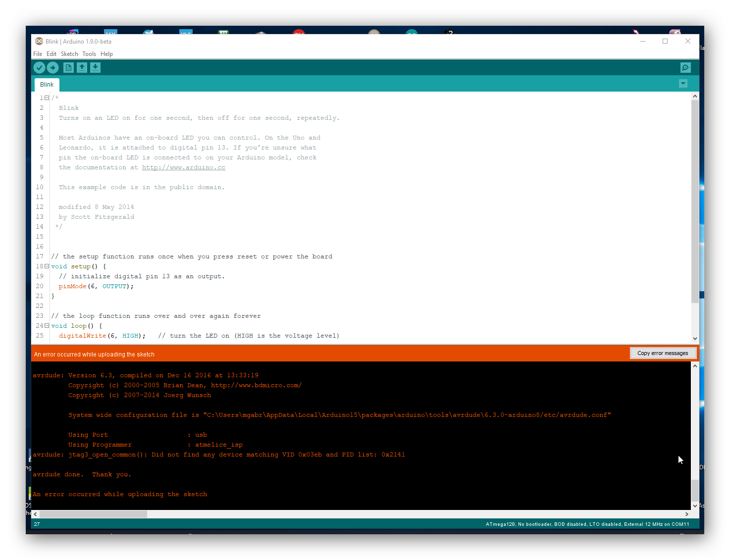Click the avrdude.conf configuration file path line
The width and height of the screenshot is (730, 560).
pos(340,415)
